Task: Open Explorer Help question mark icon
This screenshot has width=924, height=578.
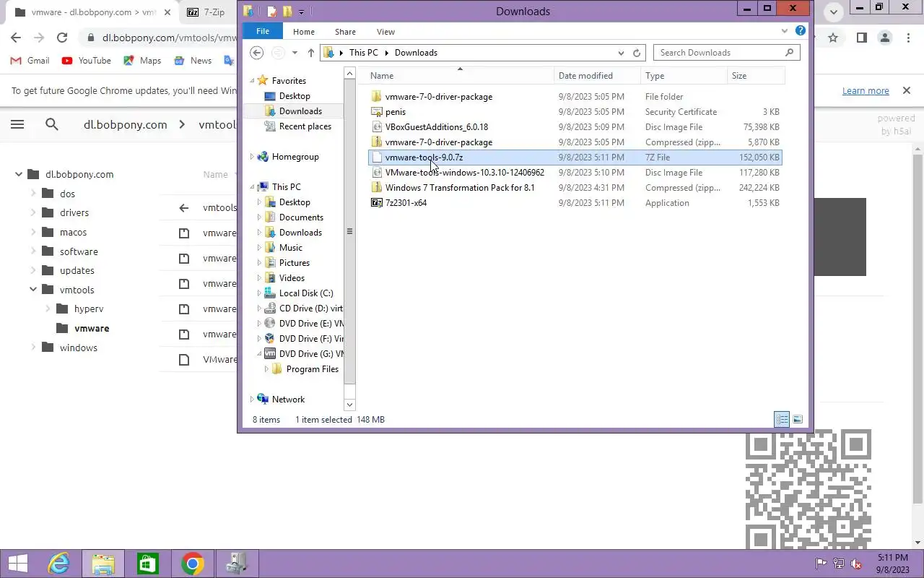Action: pos(801,31)
